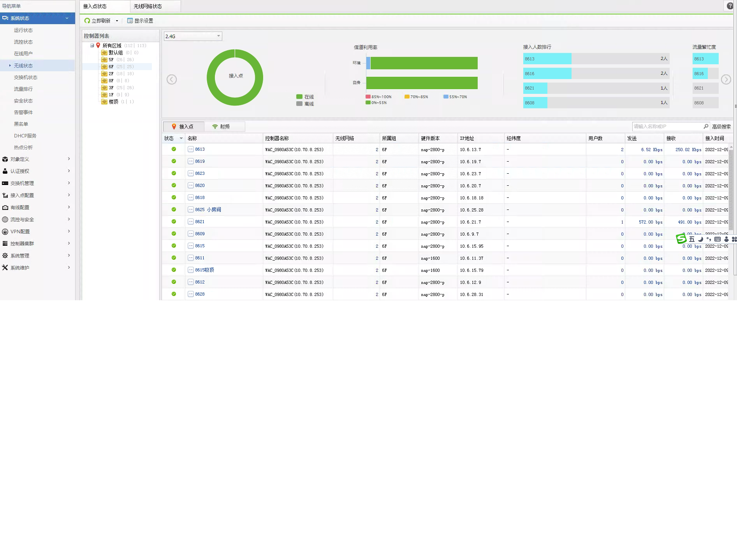Switch to the 无线网络状态 tab

click(x=148, y=6)
